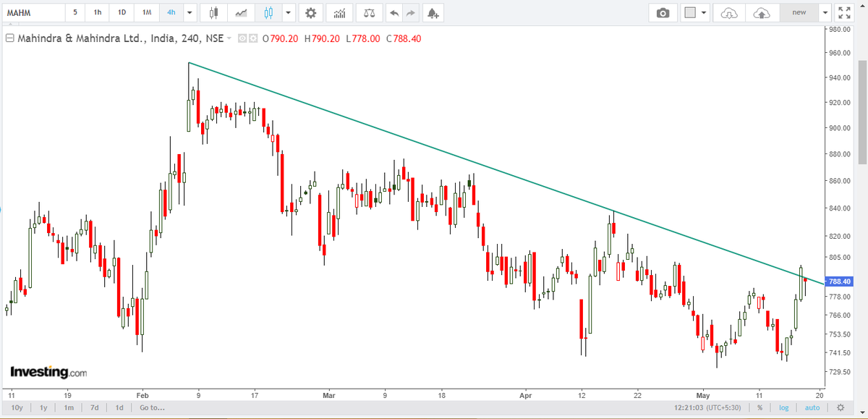Zoom to 1d date range
Viewport: 868px width, 419px height.
click(x=119, y=407)
